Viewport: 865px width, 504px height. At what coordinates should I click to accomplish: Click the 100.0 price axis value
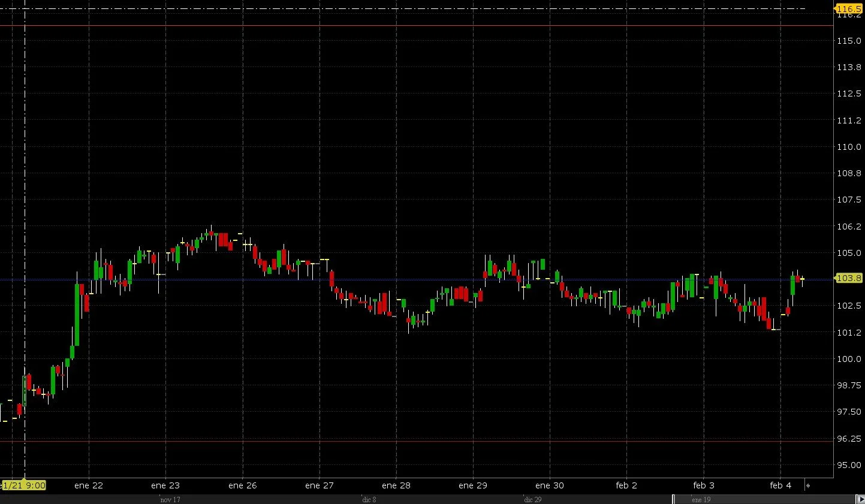[x=849, y=359]
